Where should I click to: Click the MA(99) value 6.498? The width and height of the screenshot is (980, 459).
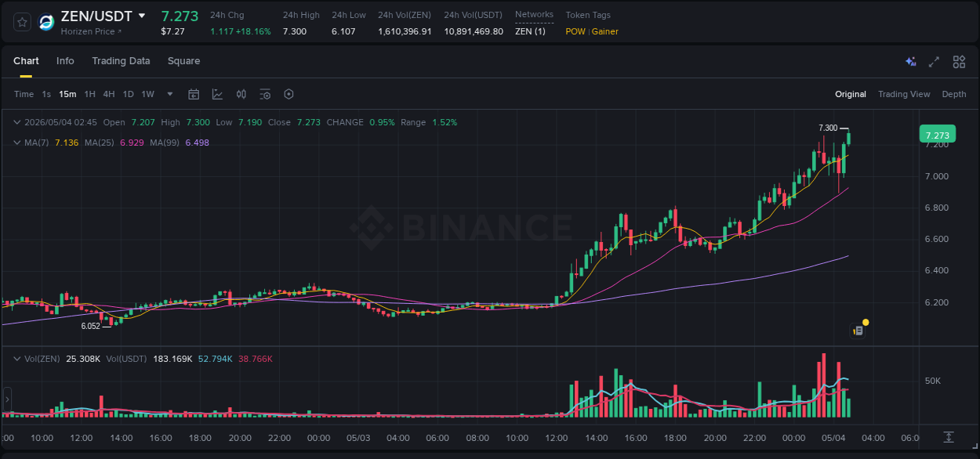click(x=197, y=143)
